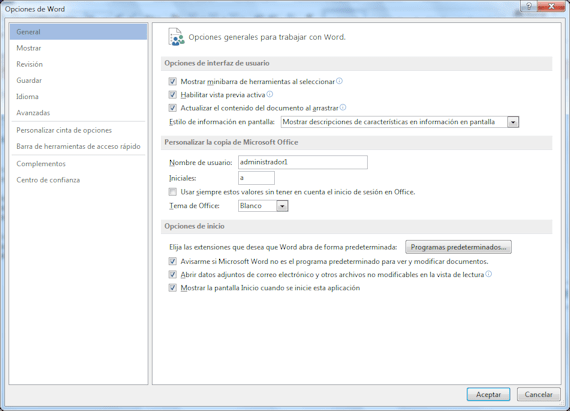This screenshot has height=411, width=570.
Task: Click info icon beside minibarra de herramientas option
Action: click(339, 81)
